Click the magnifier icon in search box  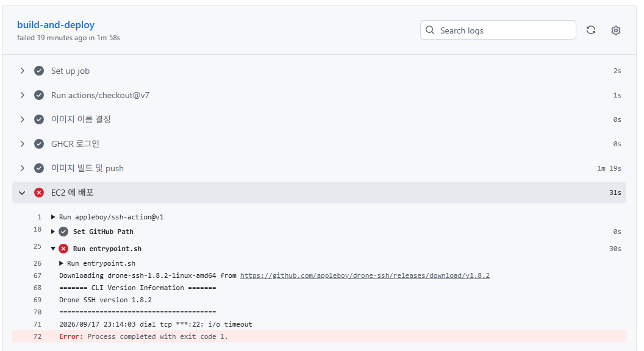click(x=430, y=30)
